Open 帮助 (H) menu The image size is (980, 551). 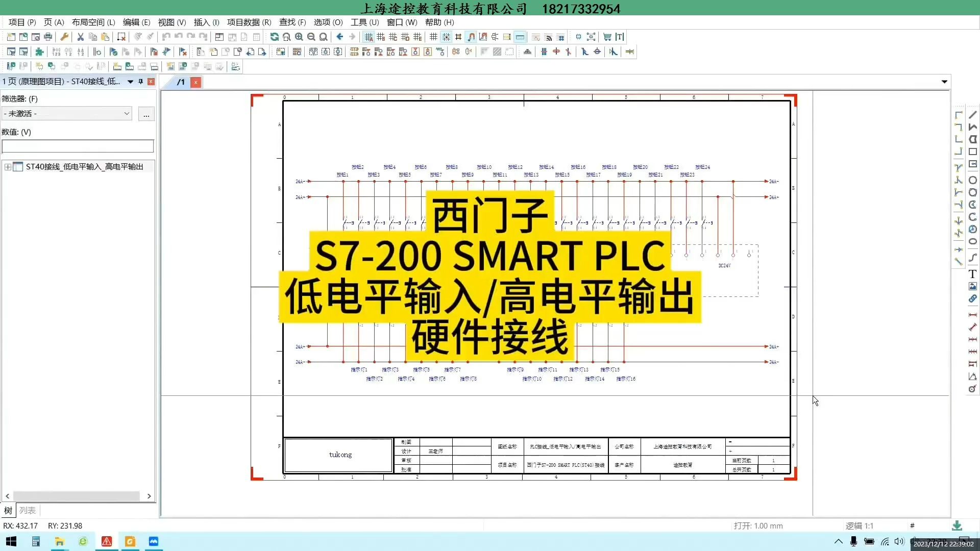click(x=439, y=22)
